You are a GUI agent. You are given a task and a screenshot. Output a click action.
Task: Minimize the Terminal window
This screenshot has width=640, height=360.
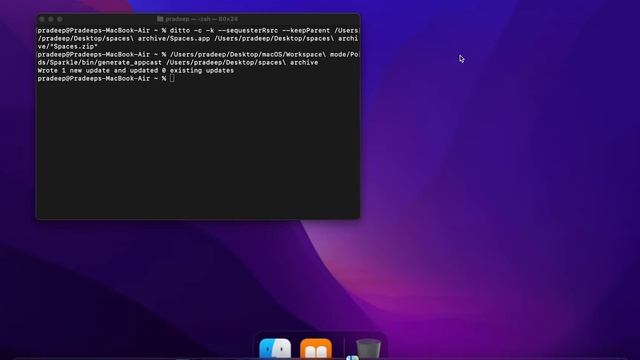tap(51, 19)
